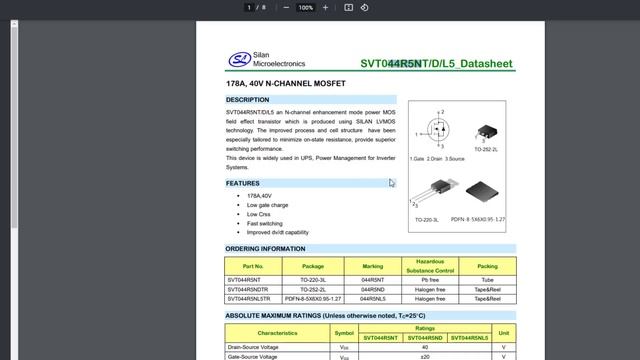Click the TO-220-3L package image
640x360 pixels.
434,193
